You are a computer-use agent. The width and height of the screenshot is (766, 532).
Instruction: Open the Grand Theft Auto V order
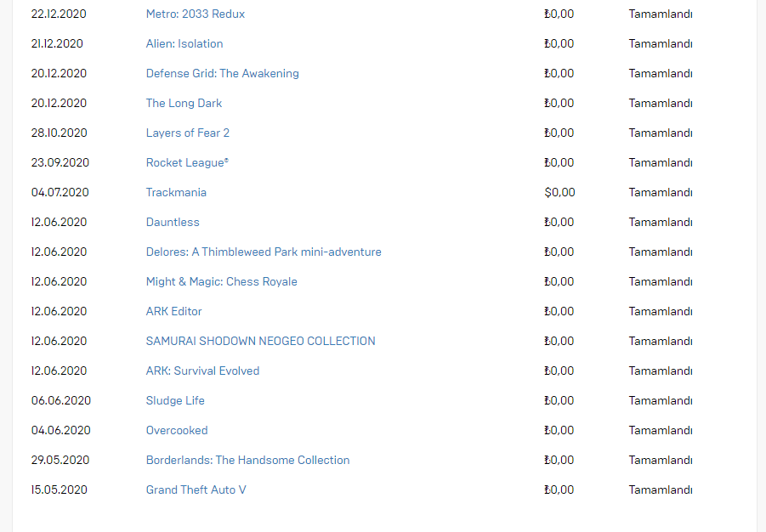pyautogui.click(x=196, y=490)
